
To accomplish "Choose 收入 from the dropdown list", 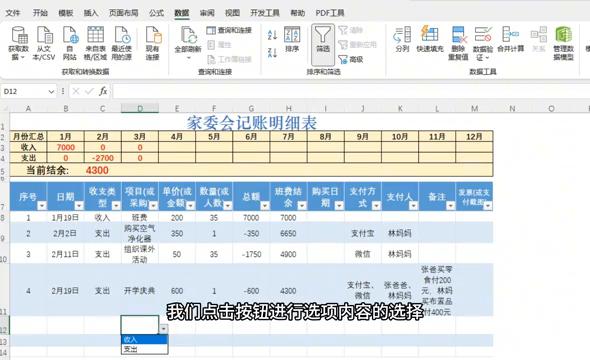I will pos(144,339).
